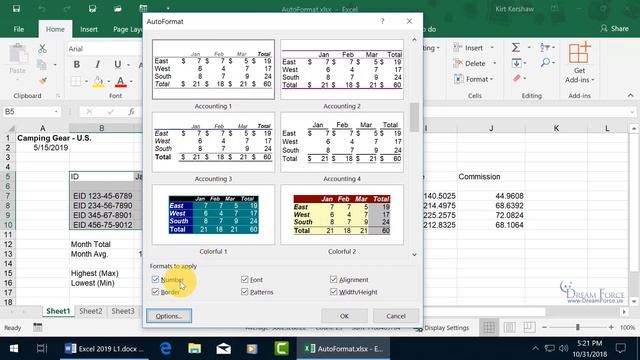Switch to Page Break Preview icon
640x360 pixels.
(529, 327)
